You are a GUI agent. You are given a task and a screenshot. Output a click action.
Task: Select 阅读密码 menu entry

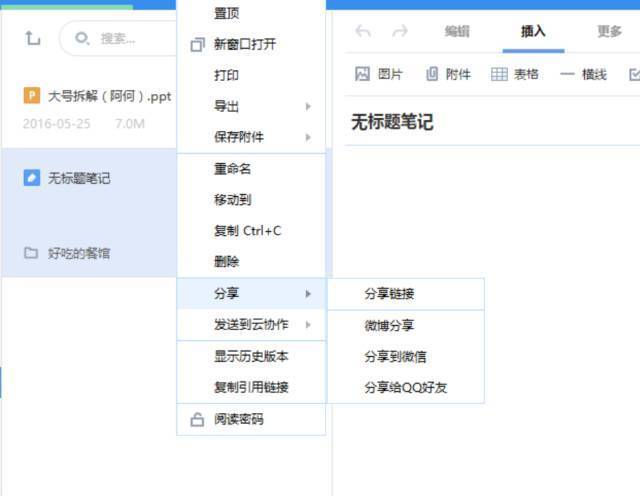point(251,419)
